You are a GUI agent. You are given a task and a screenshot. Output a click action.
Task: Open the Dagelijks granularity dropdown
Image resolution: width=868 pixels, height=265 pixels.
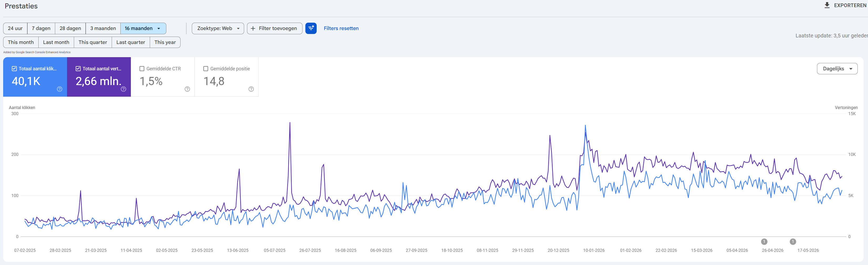click(837, 68)
